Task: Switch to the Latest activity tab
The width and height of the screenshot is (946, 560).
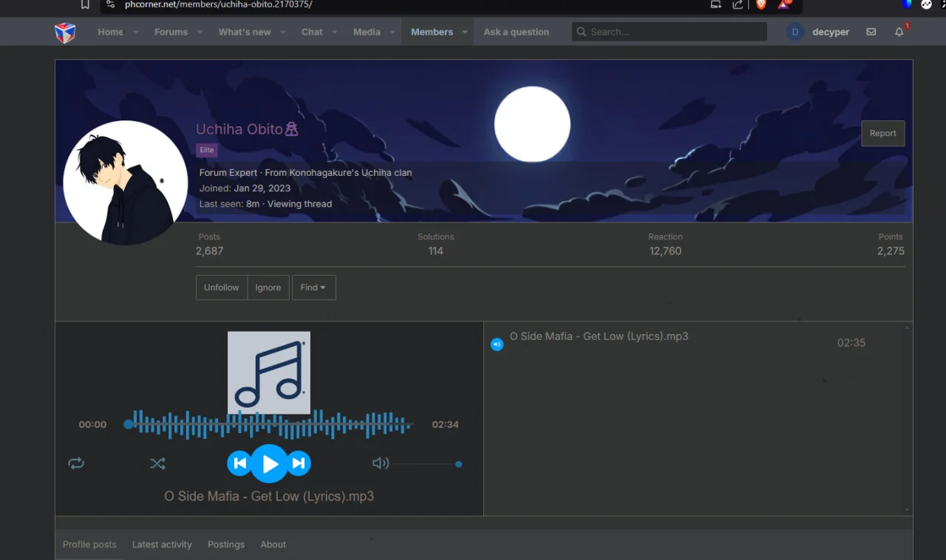Action: coord(162,544)
